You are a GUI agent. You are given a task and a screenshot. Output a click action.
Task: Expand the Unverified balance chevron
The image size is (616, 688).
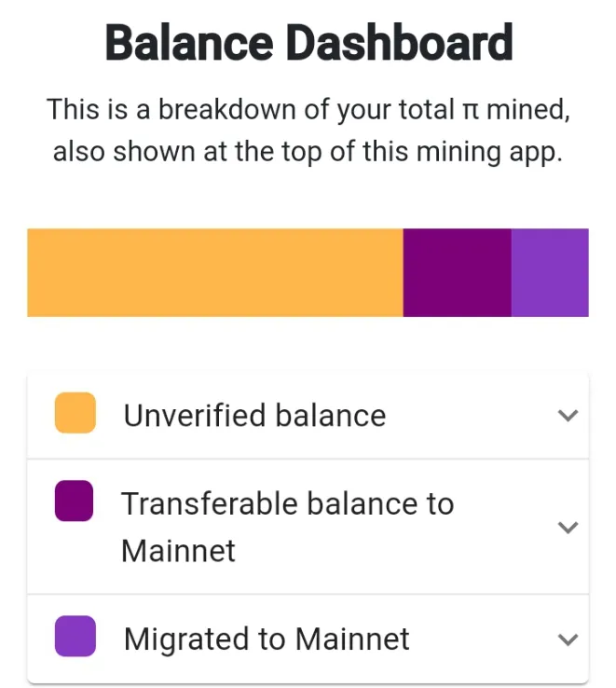[x=568, y=415]
